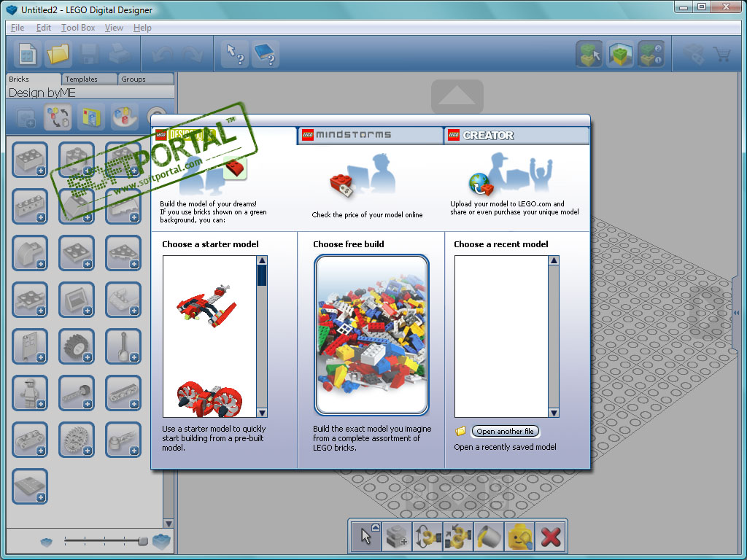Select the Bricks tab
747x560 pixels.
34,79
